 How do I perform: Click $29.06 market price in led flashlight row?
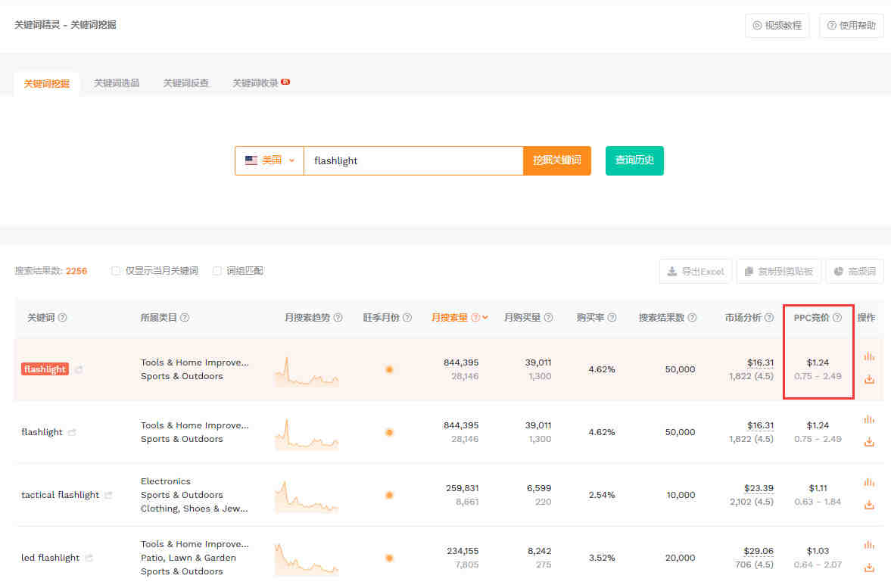coord(759,551)
